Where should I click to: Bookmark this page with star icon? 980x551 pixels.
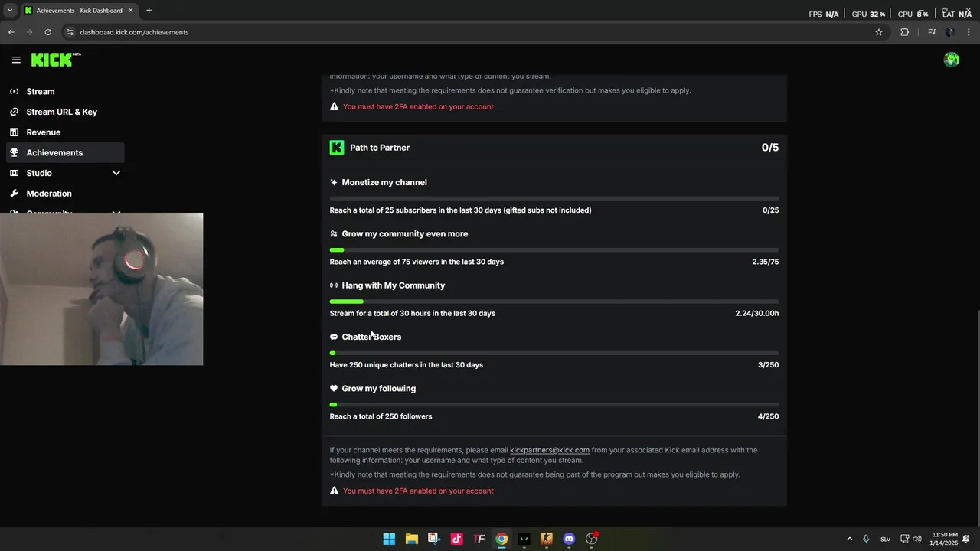(879, 32)
